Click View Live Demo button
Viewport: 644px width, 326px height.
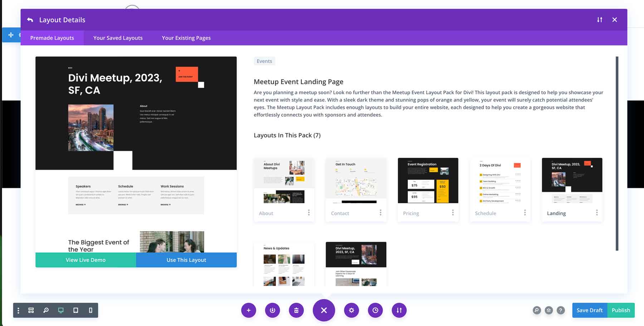(x=86, y=260)
